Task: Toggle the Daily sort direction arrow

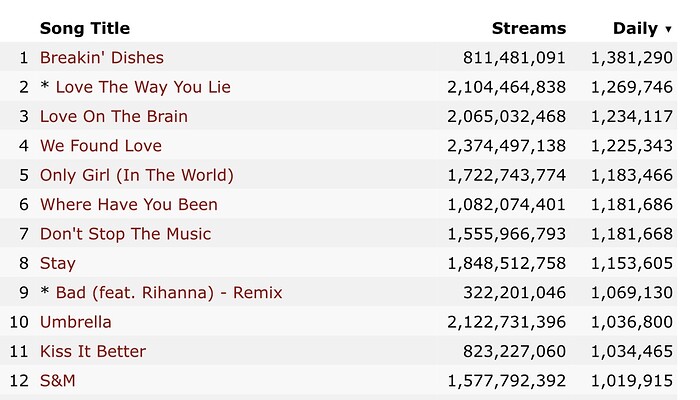Action: click(668, 29)
